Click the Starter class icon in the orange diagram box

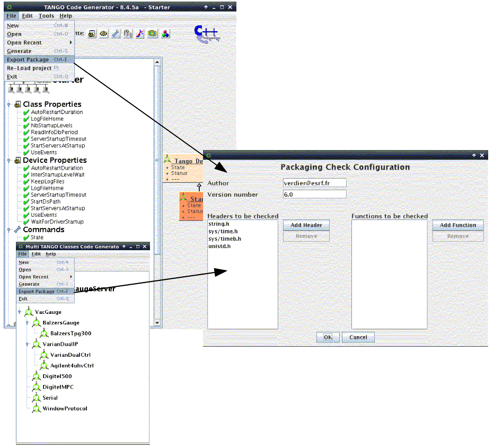click(x=183, y=197)
